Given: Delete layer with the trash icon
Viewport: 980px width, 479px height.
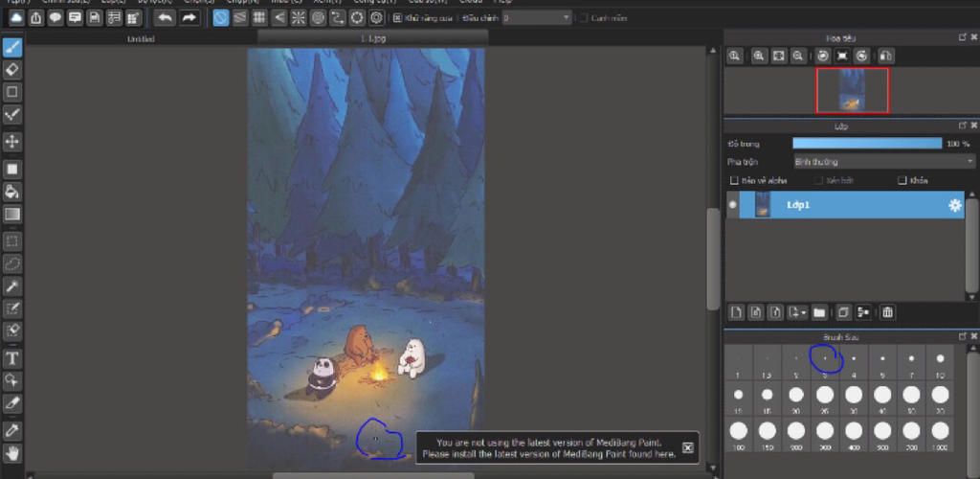Looking at the screenshot, I should coord(887,312).
